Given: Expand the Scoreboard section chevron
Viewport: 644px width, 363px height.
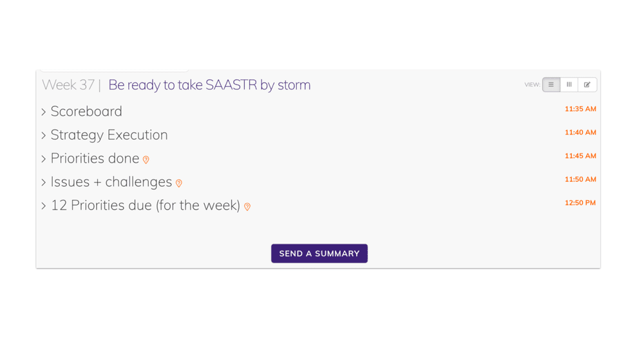Looking at the screenshot, I should pyautogui.click(x=44, y=112).
